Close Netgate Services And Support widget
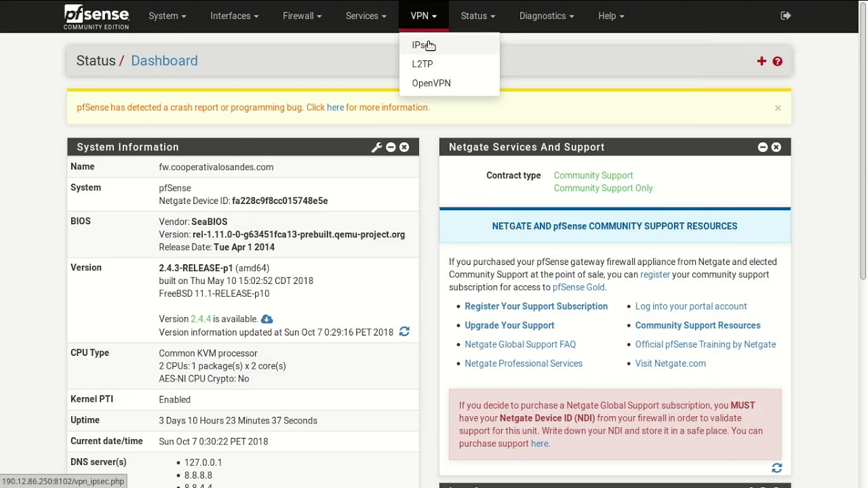This screenshot has height=488, width=868. (x=776, y=147)
